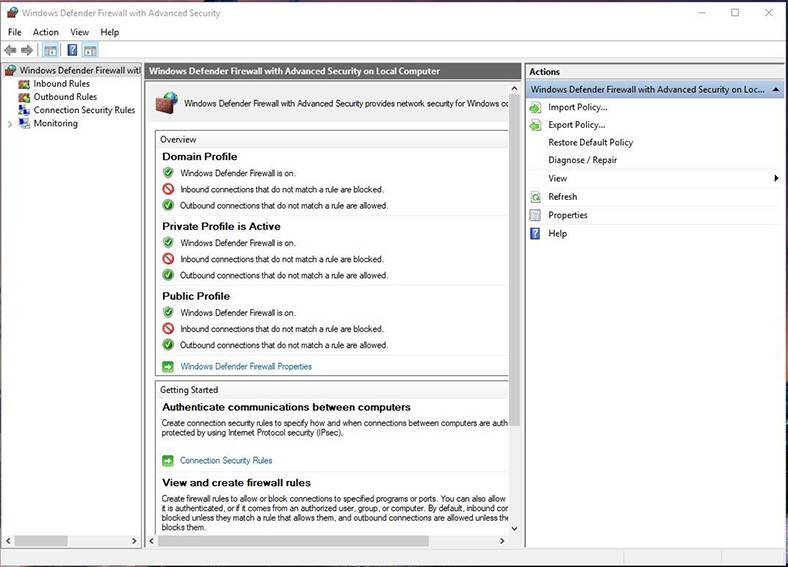The width and height of the screenshot is (788, 567).
Task: Click the Monitoring tree icon
Action: (24, 123)
